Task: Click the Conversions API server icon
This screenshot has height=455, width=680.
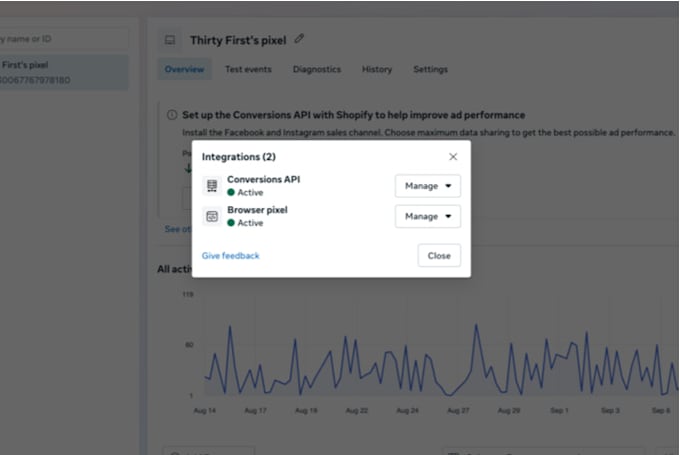Action: point(212,186)
